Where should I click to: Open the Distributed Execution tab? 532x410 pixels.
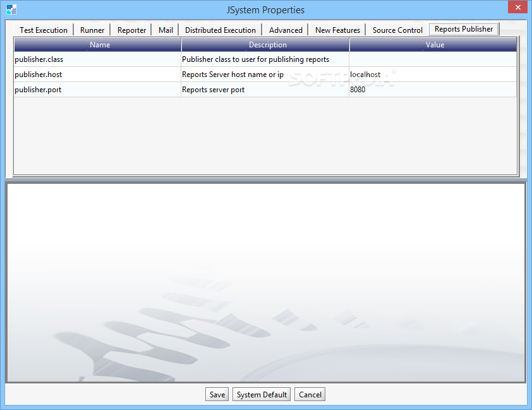(x=221, y=30)
